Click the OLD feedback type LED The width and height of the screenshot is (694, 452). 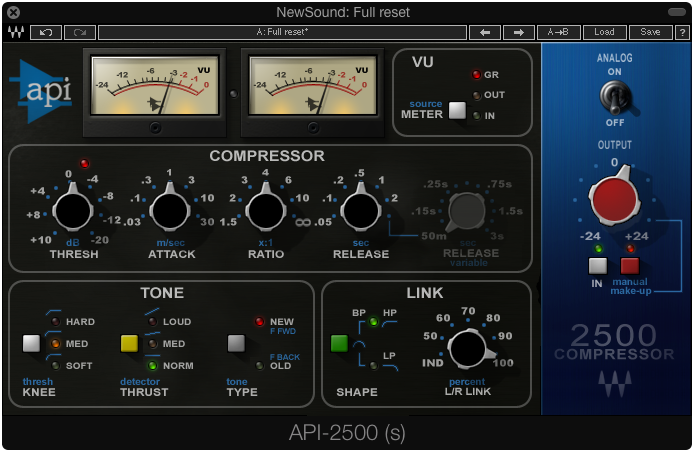259,366
